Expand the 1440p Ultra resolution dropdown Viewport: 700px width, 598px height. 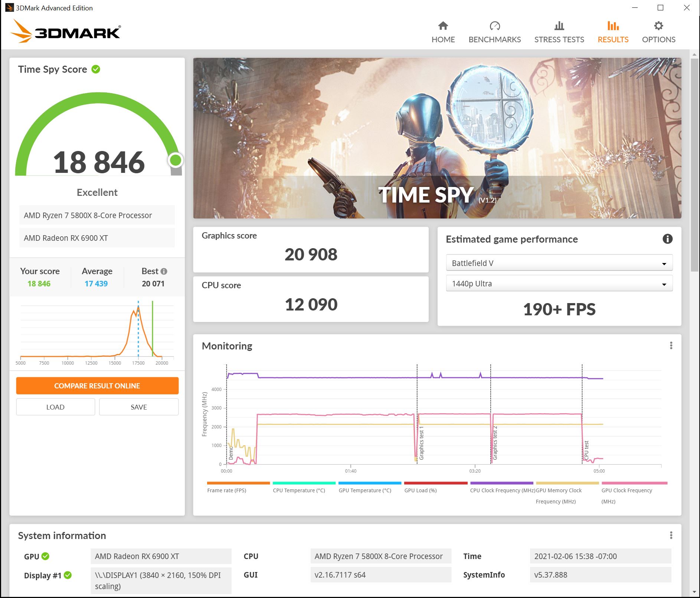tap(559, 284)
